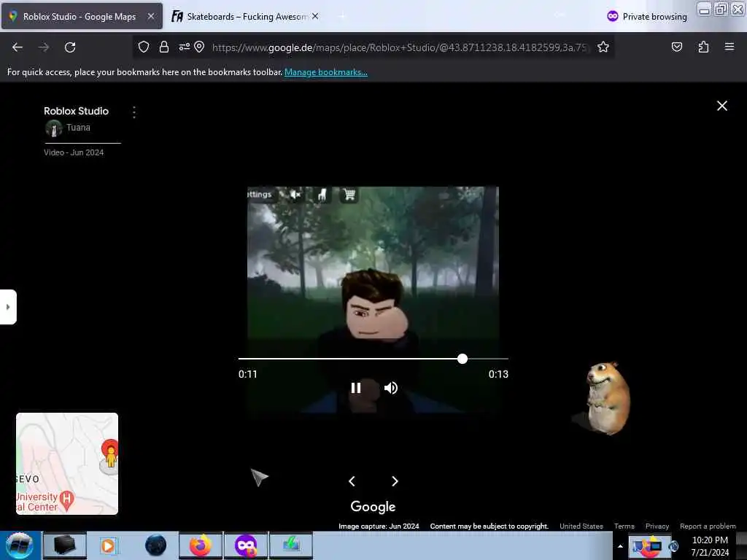The width and height of the screenshot is (747, 560).
Task: Open the Terms link
Action: [624, 526]
